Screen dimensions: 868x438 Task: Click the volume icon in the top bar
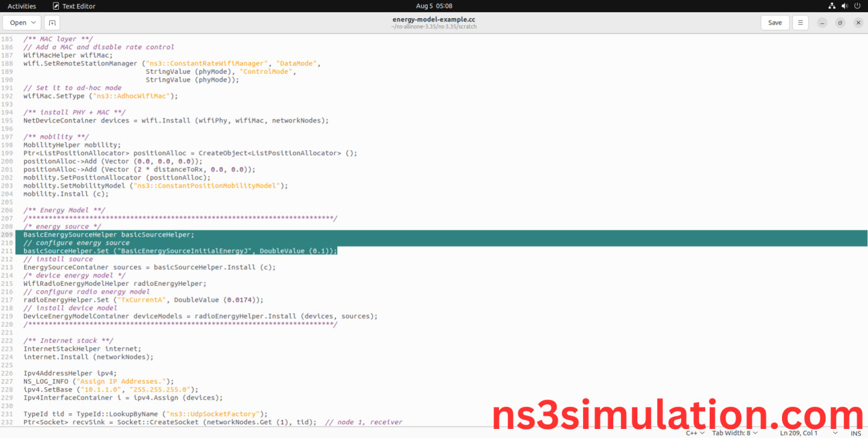[x=844, y=6]
